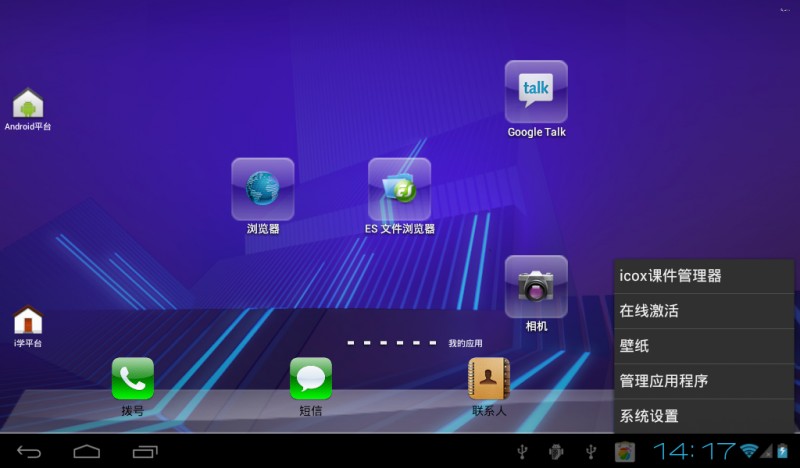Open 短信 messaging app

(311, 378)
